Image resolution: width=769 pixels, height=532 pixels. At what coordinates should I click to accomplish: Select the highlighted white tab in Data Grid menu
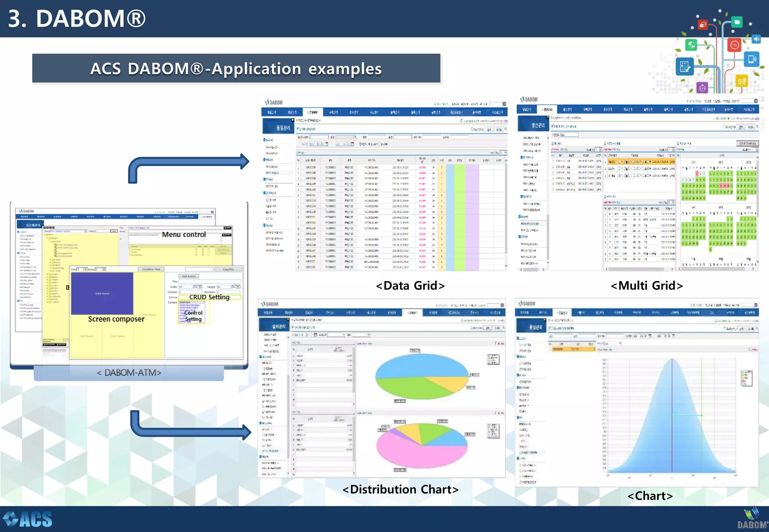pos(312,112)
